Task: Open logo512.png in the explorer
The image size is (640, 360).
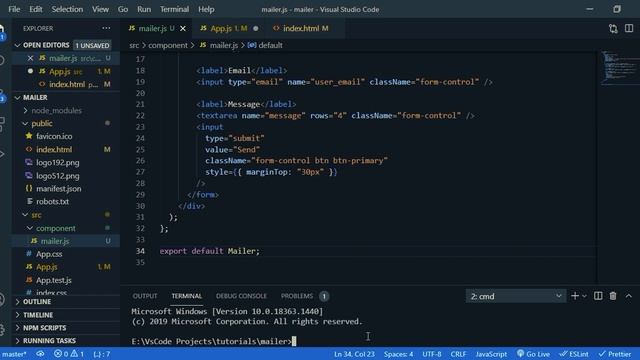Action: (x=58, y=176)
